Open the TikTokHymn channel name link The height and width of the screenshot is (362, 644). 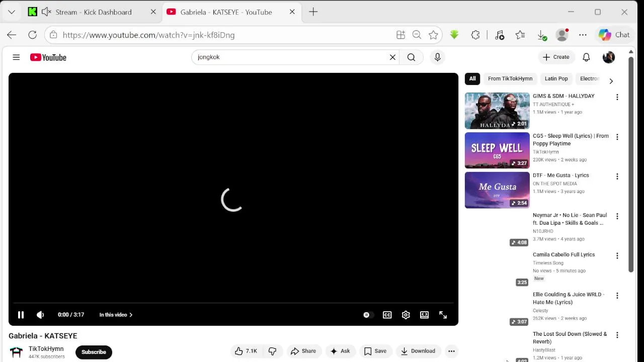click(46, 349)
